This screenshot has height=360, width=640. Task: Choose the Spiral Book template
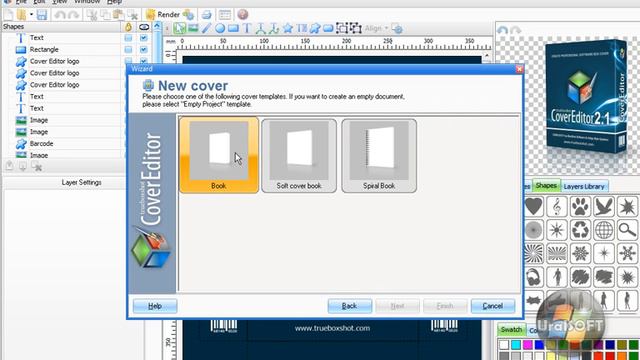coord(379,156)
